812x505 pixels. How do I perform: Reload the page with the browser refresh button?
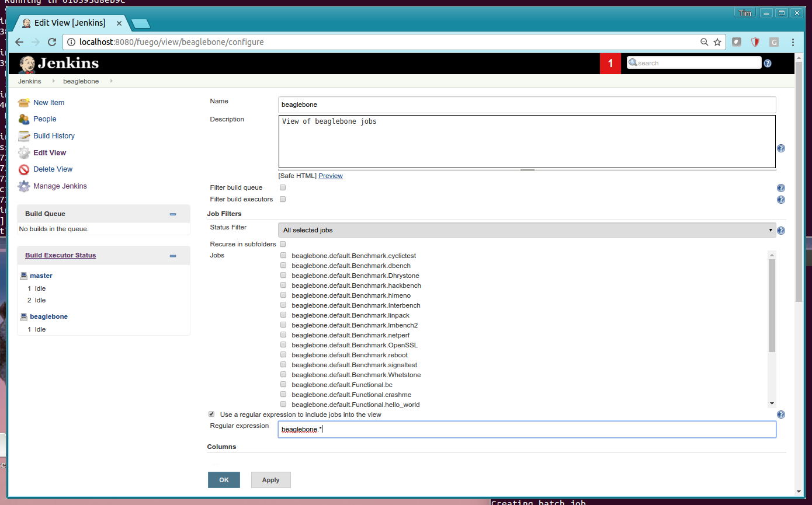52,42
